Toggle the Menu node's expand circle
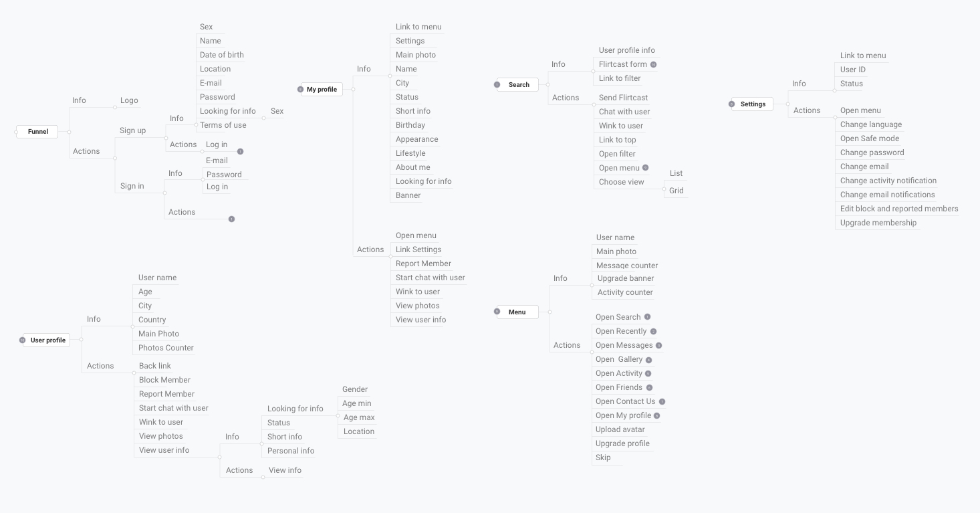The width and height of the screenshot is (980, 513). pos(549,312)
